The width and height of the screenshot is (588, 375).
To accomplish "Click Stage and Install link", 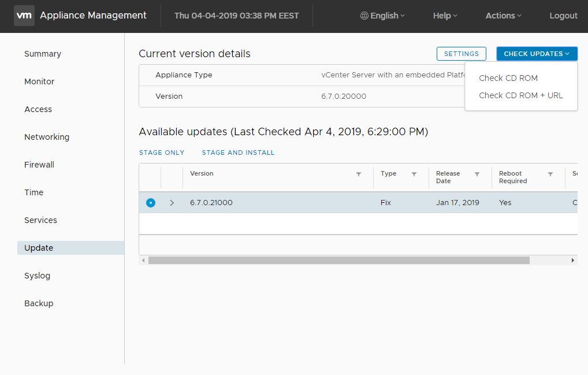I will pyautogui.click(x=238, y=153).
